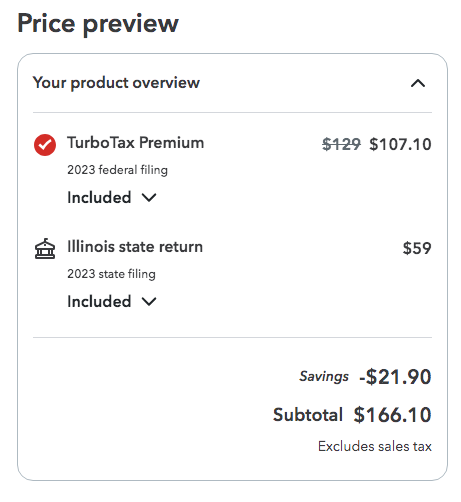Screen dimensions: 461x502
Task: Click the Subtotal $166.10 amount
Action: pos(393,415)
